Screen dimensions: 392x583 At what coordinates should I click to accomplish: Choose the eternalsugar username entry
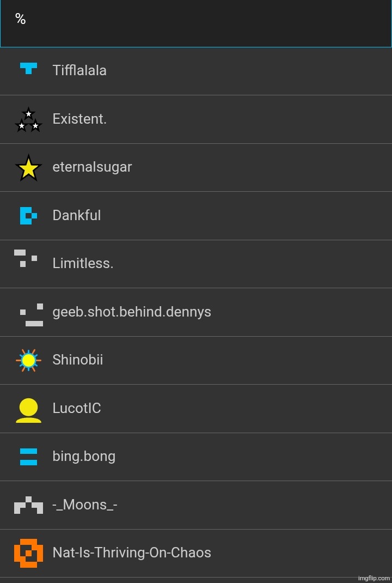(92, 167)
